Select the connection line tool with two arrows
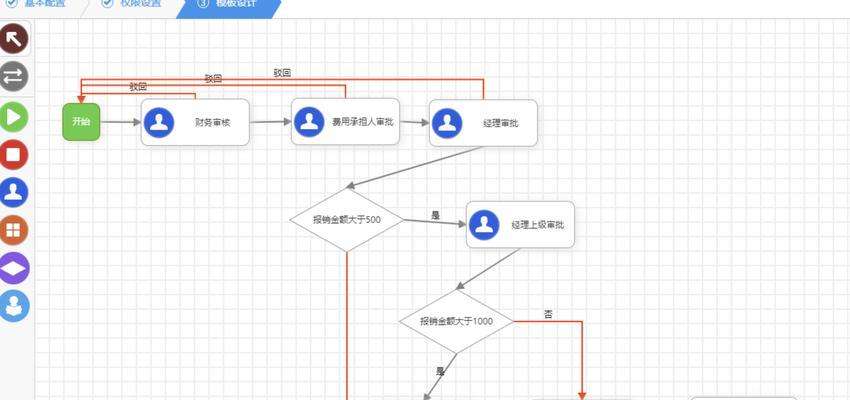Viewport: 850px width, 400px height. point(14,76)
